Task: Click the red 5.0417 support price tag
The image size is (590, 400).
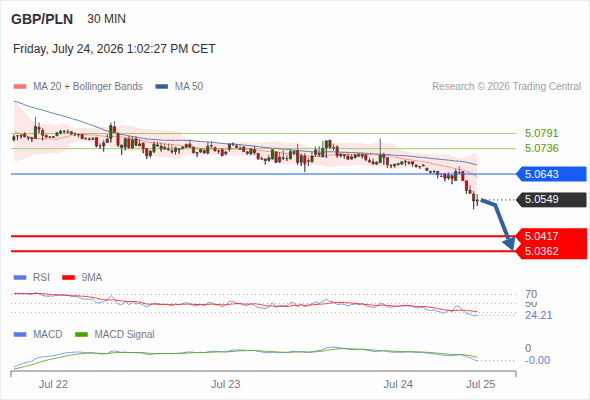Action: click(x=551, y=236)
